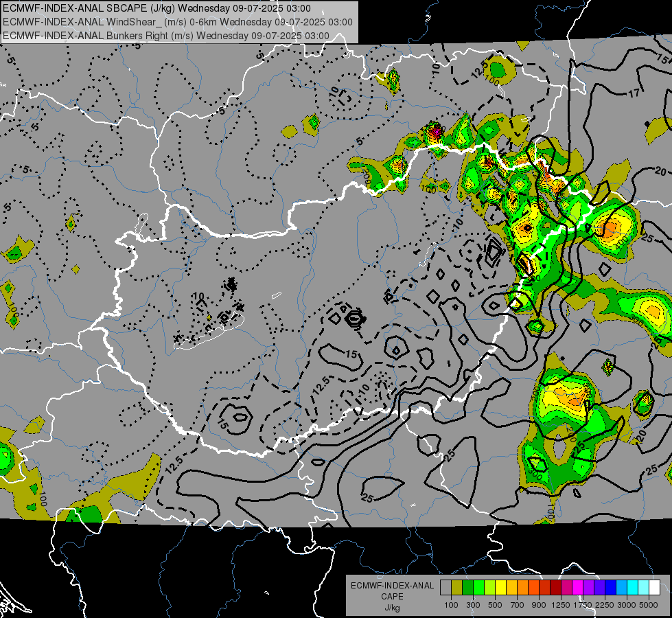
Task: Click the 500 value under the legend
Action: (495, 605)
